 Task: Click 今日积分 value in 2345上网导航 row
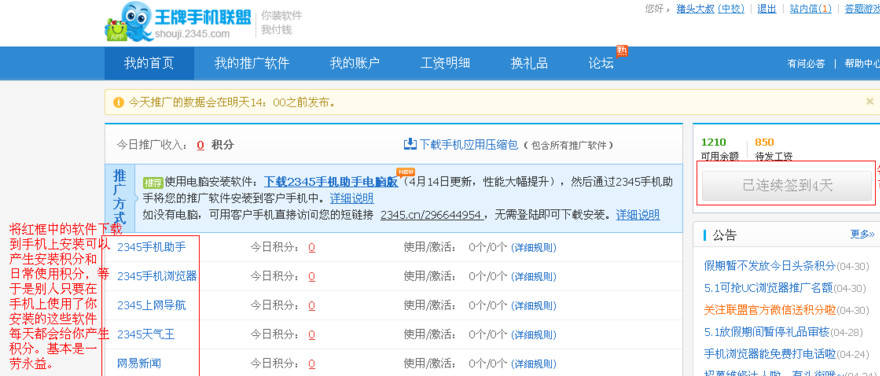click(x=311, y=306)
